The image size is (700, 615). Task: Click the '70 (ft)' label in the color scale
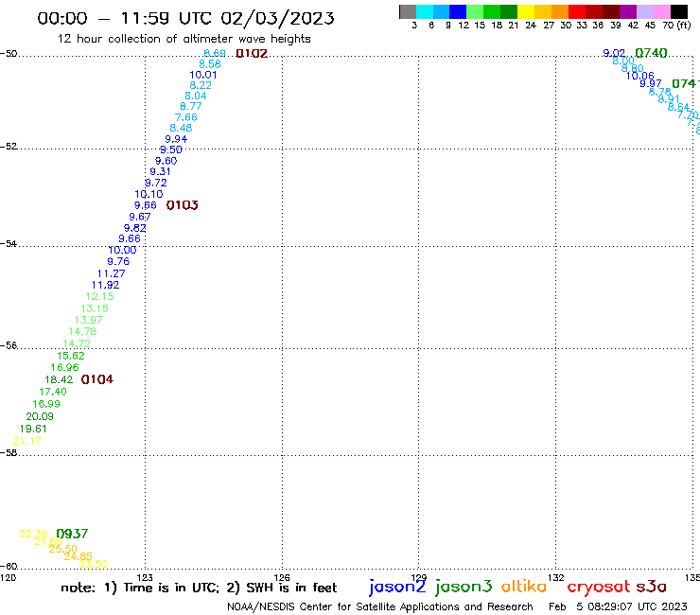pyautogui.click(x=676, y=26)
